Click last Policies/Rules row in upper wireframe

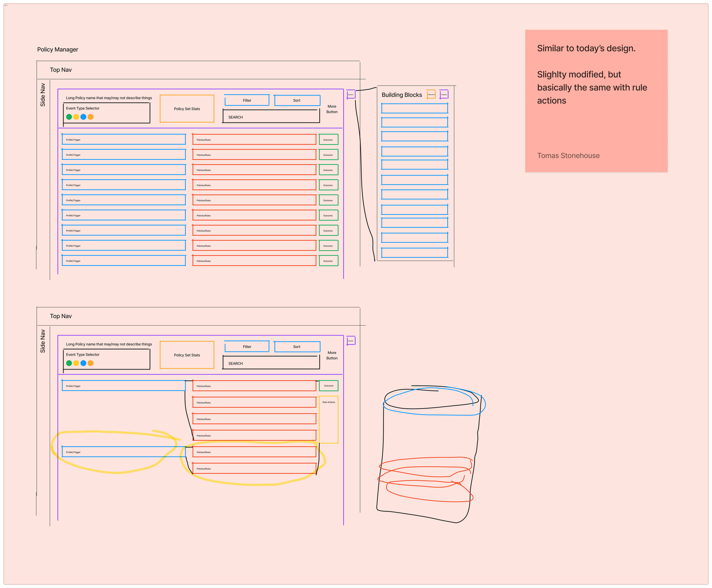point(254,261)
